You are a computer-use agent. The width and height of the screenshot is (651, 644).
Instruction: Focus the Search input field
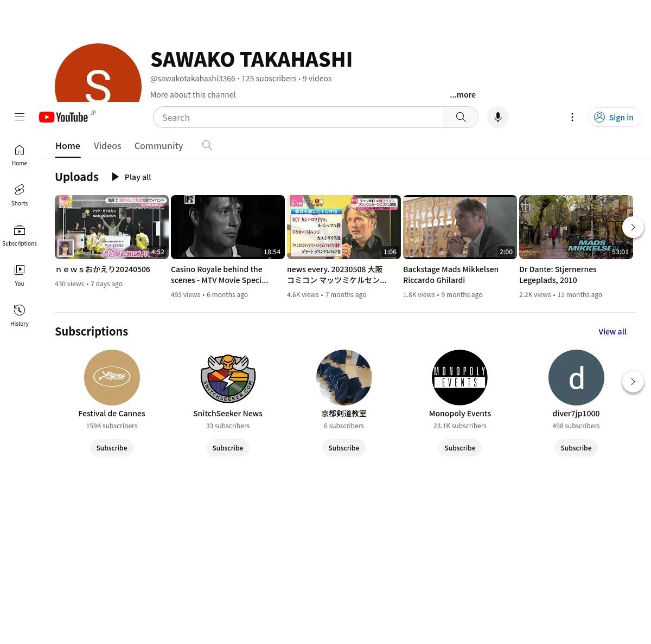click(298, 117)
